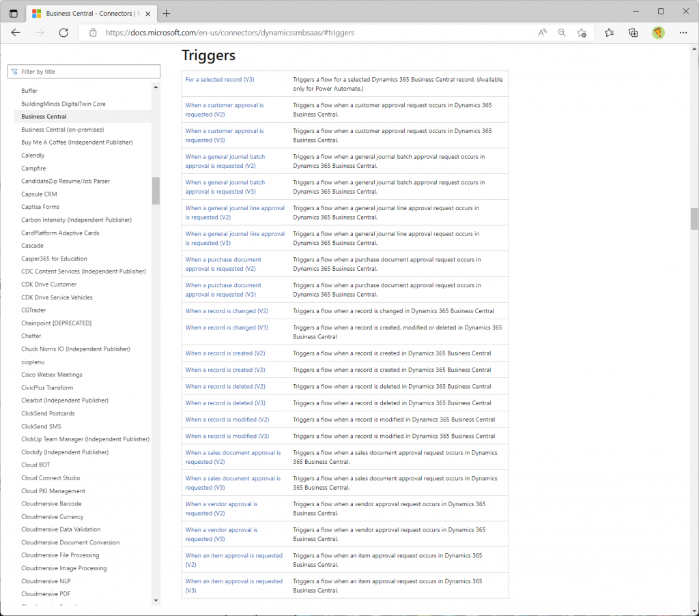
Task: Open sales document approval requested (V2) link
Action: (233, 457)
